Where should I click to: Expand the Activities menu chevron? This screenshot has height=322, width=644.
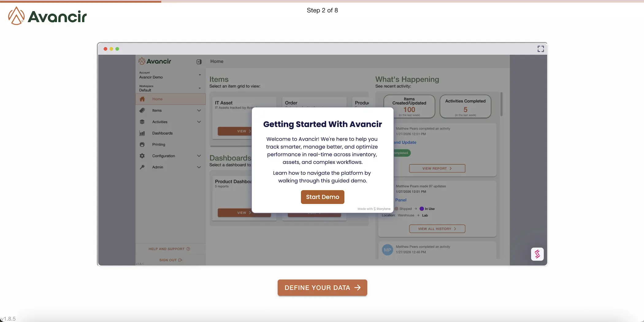pos(199,122)
